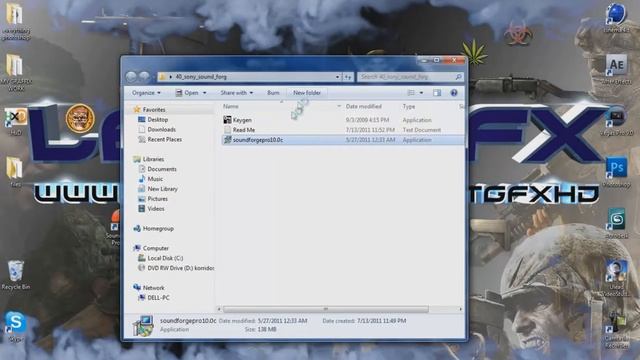Image resolution: width=640 pixels, height=360 pixels.
Task: Click the Camera Recorder desktop icon
Action: [616, 331]
